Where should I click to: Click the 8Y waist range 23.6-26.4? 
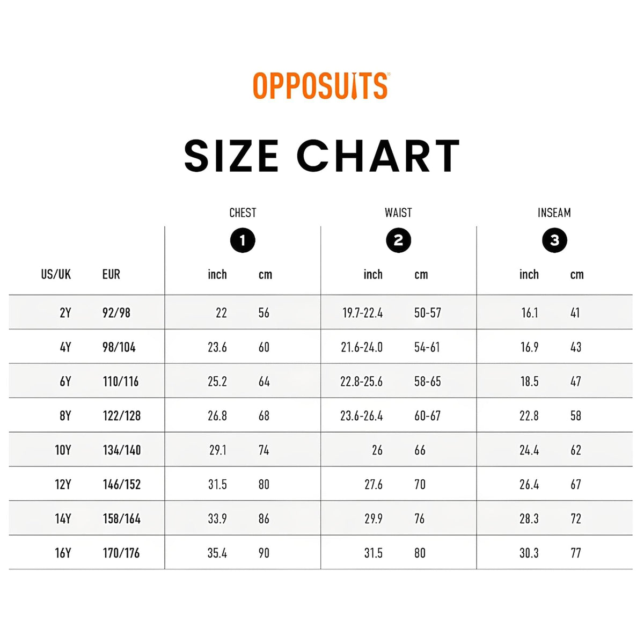coord(362,416)
